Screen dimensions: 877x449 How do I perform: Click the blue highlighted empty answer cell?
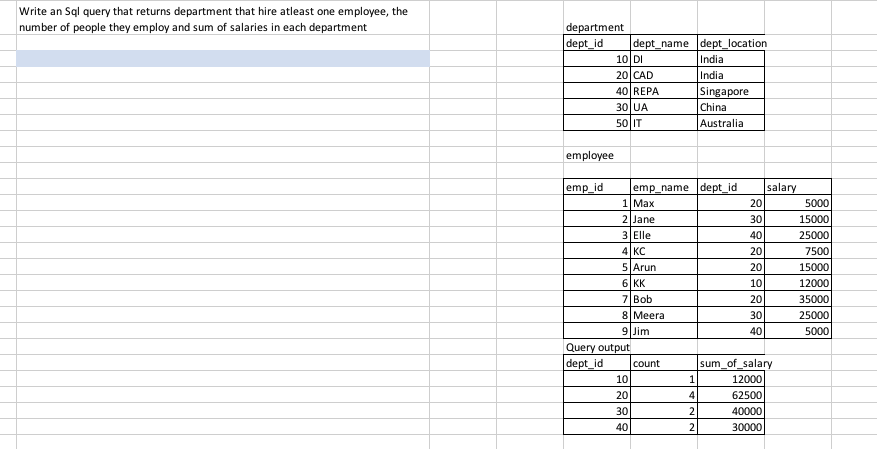[x=223, y=59]
